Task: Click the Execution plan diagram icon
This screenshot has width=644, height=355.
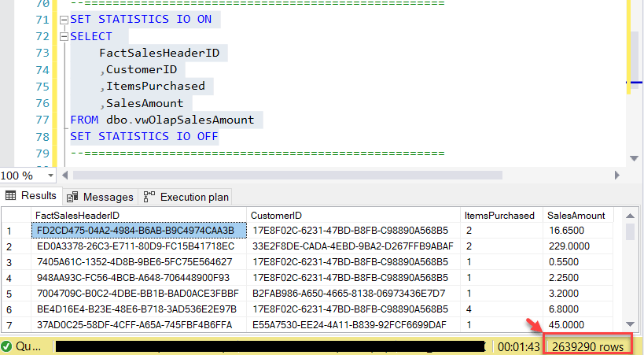Action: pyautogui.click(x=149, y=197)
